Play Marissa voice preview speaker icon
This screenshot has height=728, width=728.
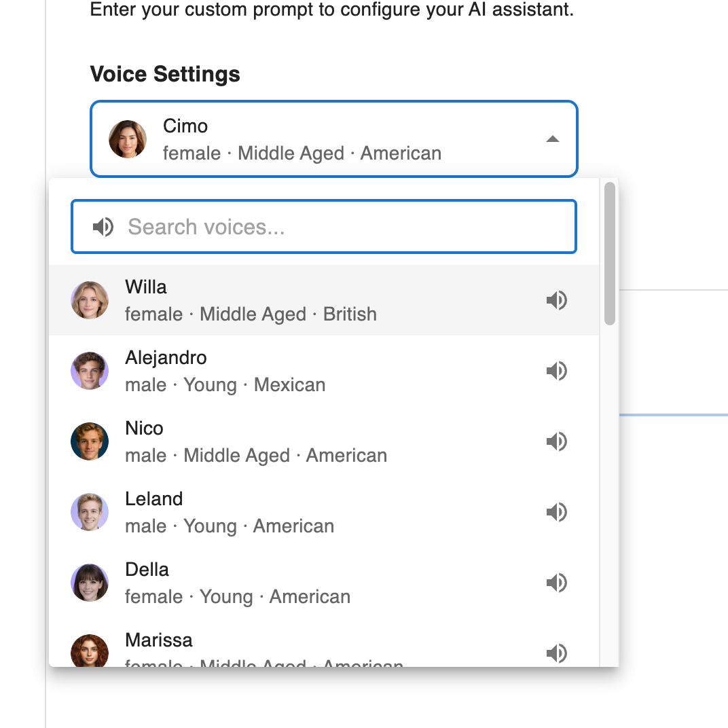(x=557, y=653)
